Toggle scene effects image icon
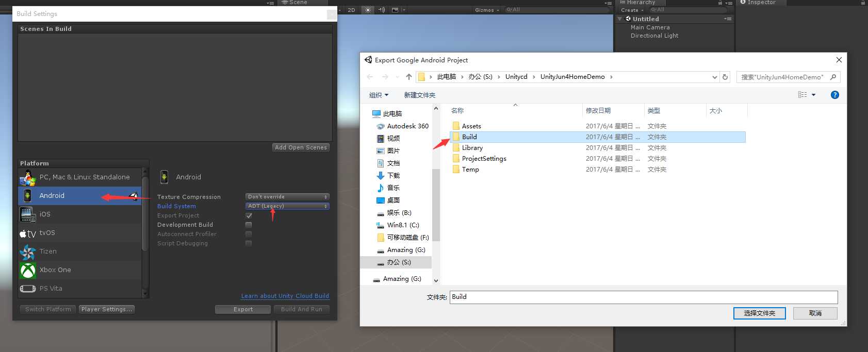 (395, 10)
